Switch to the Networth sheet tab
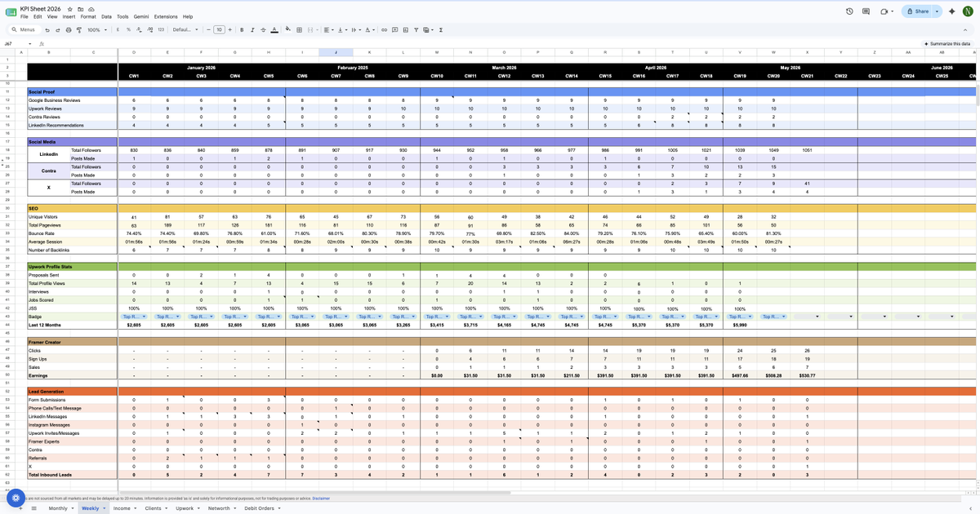980x514 pixels. point(219,508)
